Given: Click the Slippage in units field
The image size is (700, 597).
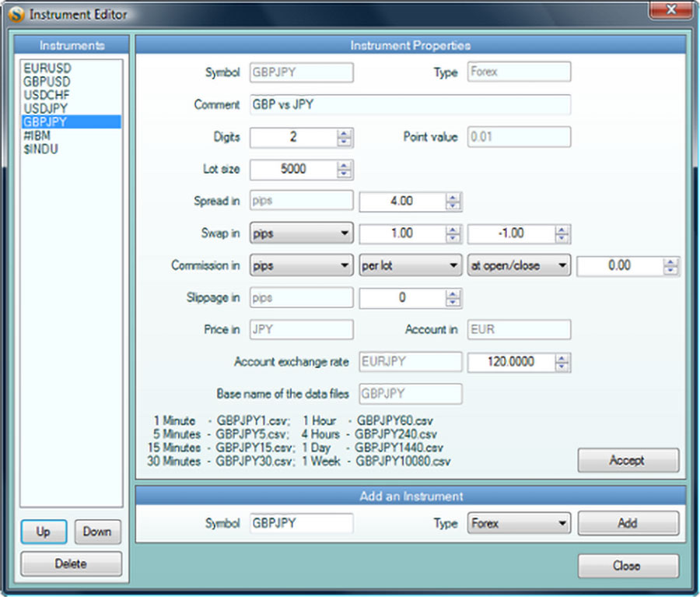Looking at the screenshot, I should click(x=301, y=297).
